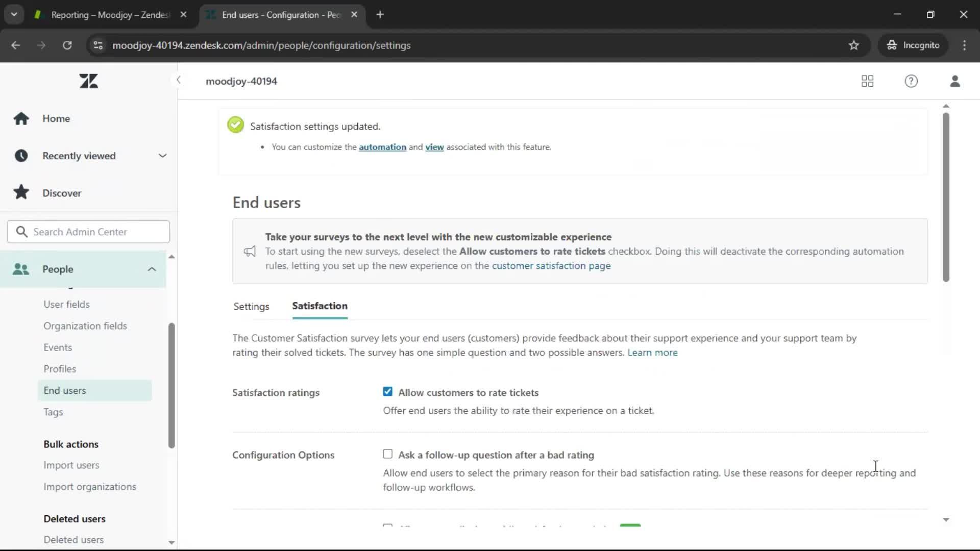Click the main page scroll up arrow
The height and width of the screenshot is (551, 980).
point(946,106)
